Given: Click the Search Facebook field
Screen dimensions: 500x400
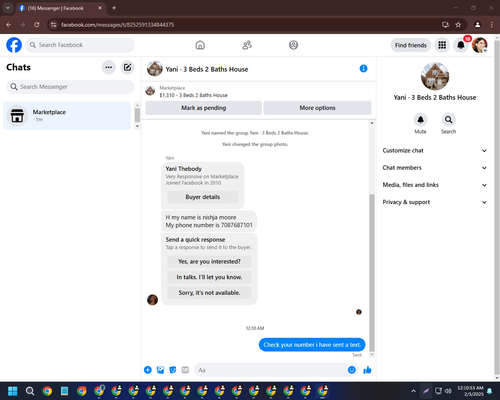Looking at the screenshot, I should [x=80, y=45].
